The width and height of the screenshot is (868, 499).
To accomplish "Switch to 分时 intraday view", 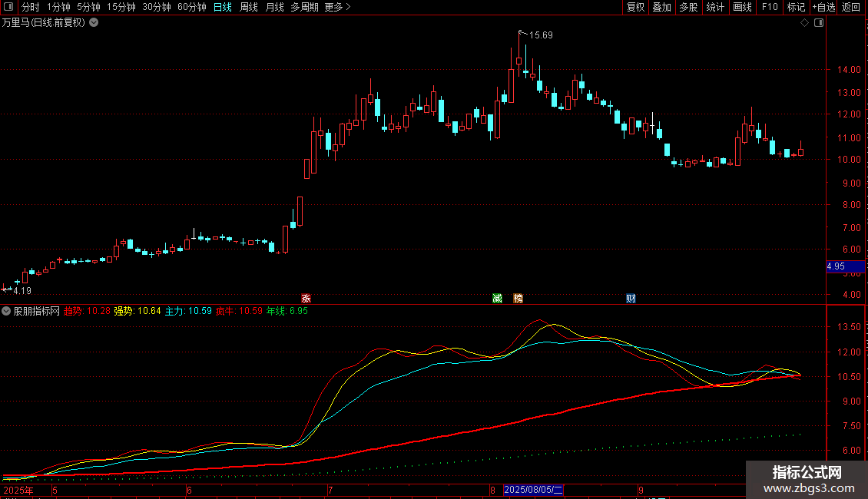I will point(31,7).
